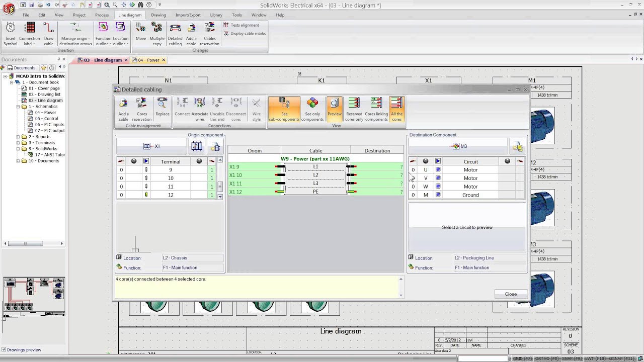Click the Terminal column header

tap(171, 161)
